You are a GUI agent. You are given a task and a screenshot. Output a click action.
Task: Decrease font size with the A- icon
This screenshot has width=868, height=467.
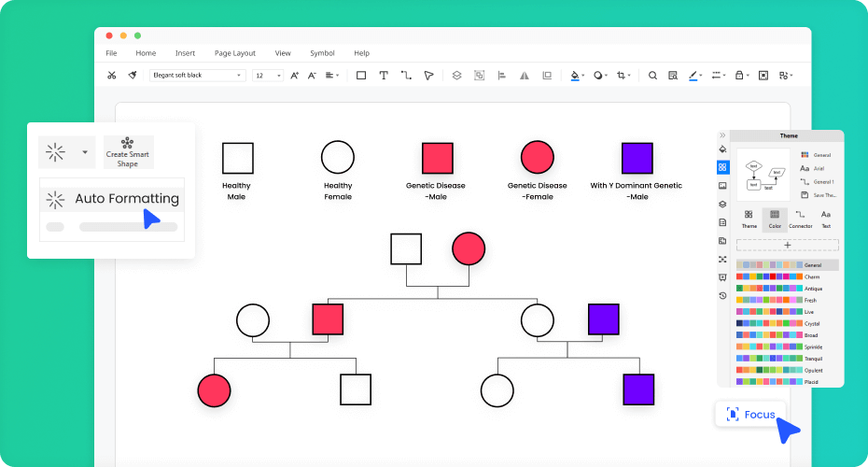[312, 76]
